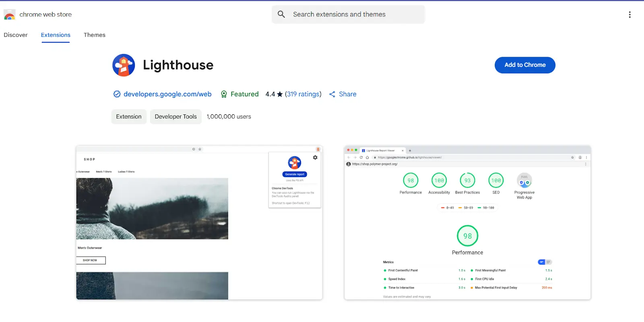Open the three-dot more options menu
The height and width of the screenshot is (322, 644).
[x=630, y=15]
